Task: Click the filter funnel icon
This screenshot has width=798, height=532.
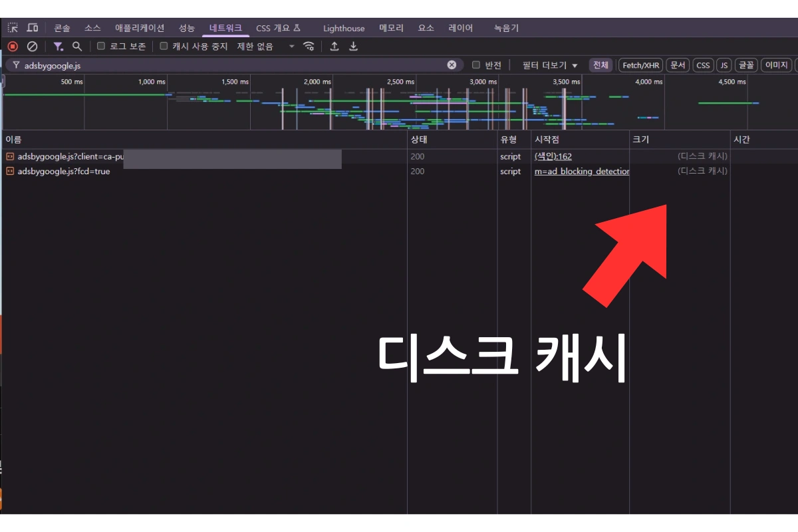Action: click(58, 46)
